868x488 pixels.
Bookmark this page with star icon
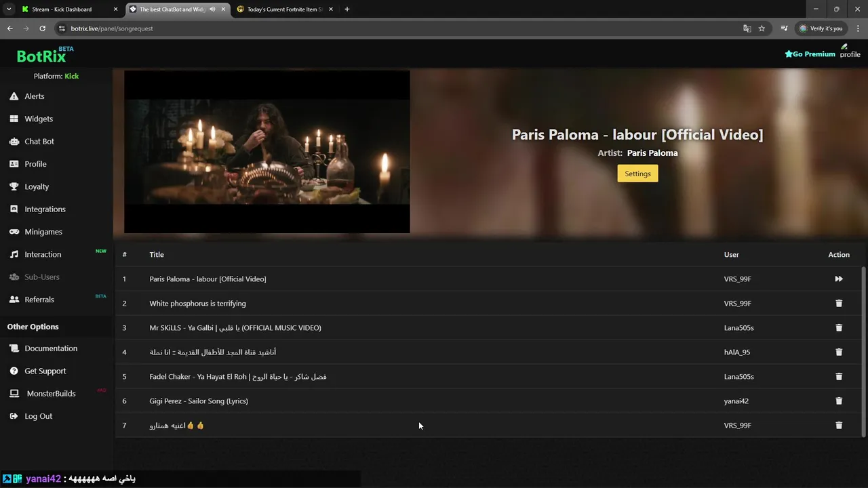(762, 28)
